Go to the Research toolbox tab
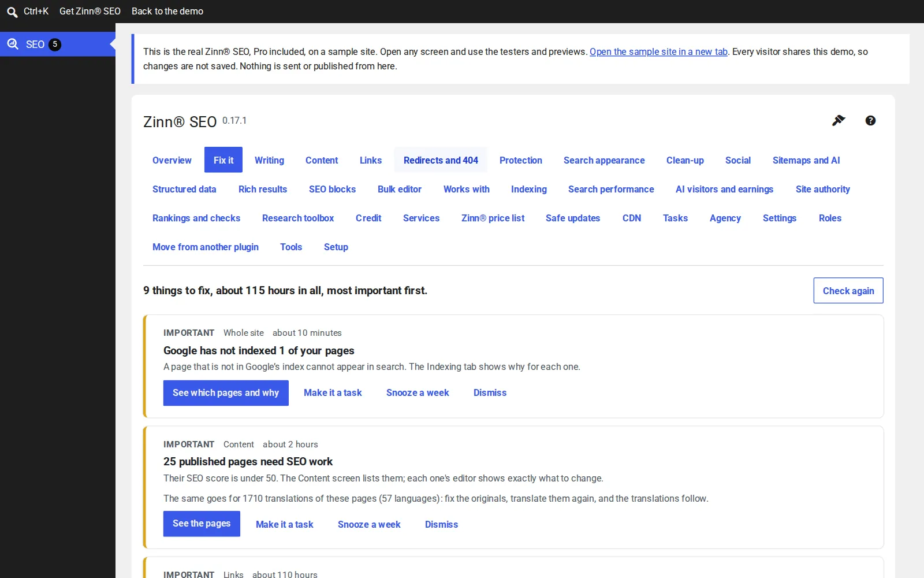The height and width of the screenshot is (578, 924). (298, 218)
